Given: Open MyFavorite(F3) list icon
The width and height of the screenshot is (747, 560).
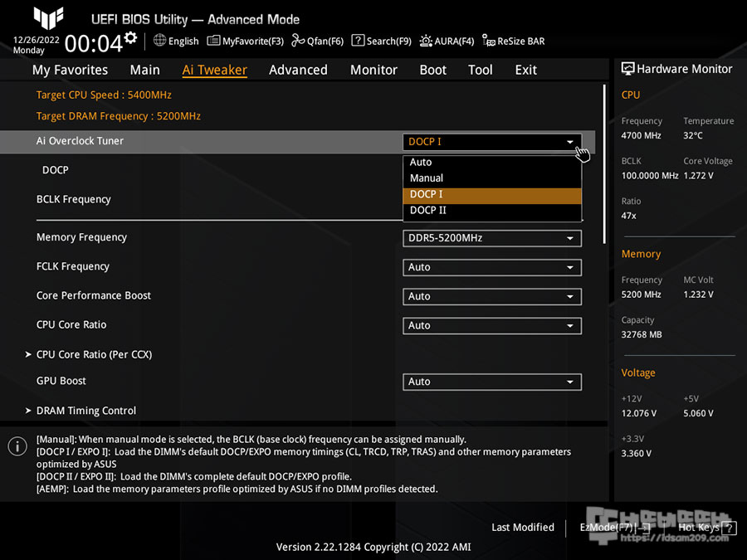Looking at the screenshot, I should (x=213, y=41).
